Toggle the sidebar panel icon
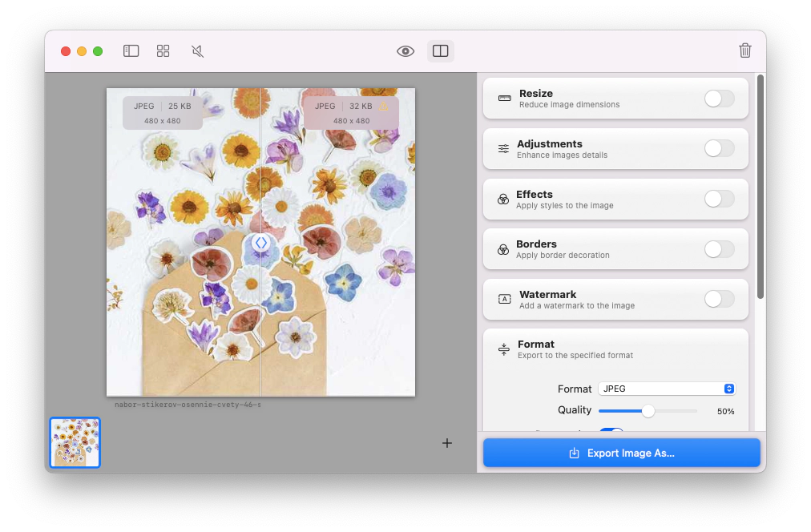The image size is (811, 532). coord(131,51)
